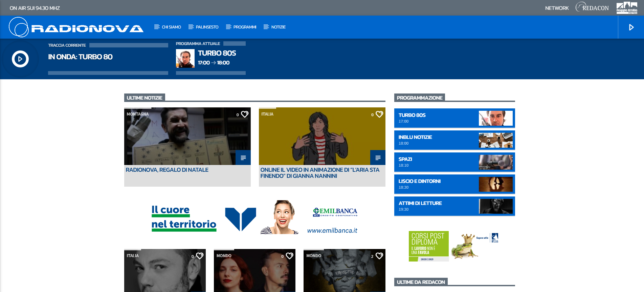This screenshot has width=644, height=292.
Task: Open the Notizie menu
Action: pyautogui.click(x=274, y=27)
